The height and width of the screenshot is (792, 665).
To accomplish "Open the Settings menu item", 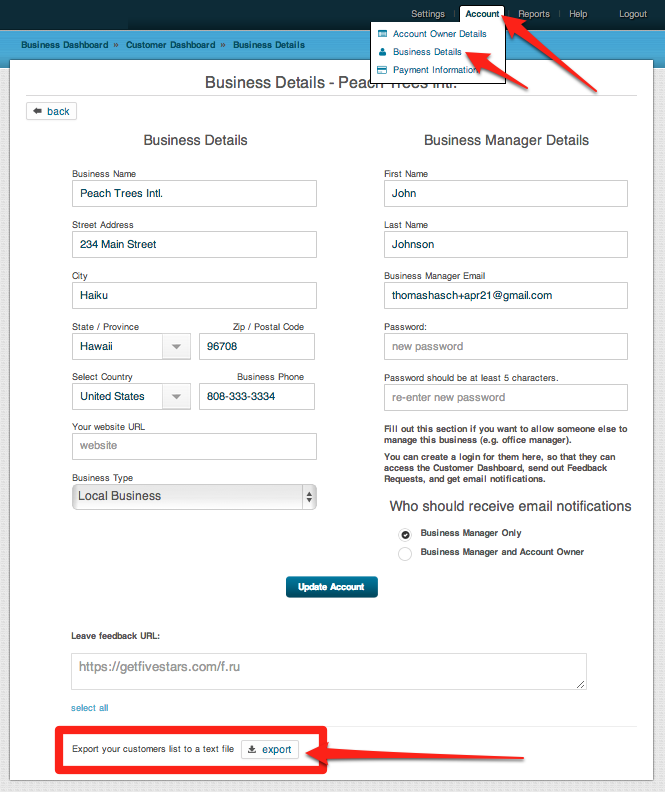I will tap(428, 14).
